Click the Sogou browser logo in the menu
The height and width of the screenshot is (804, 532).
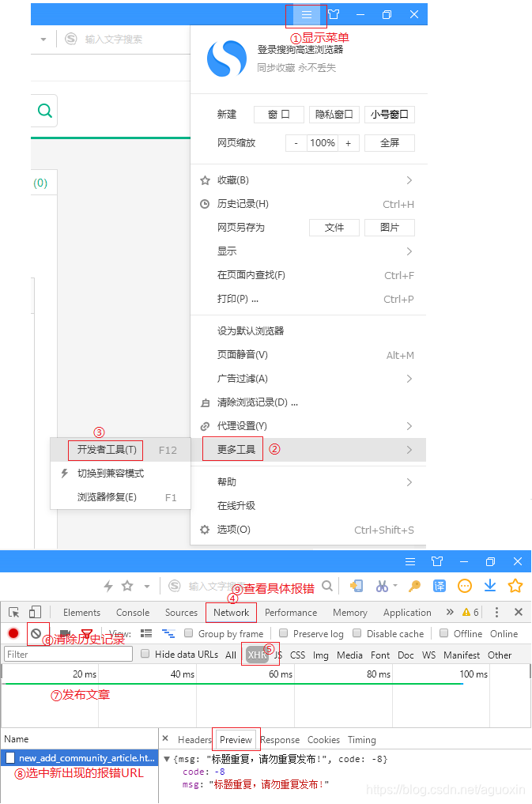point(227,59)
